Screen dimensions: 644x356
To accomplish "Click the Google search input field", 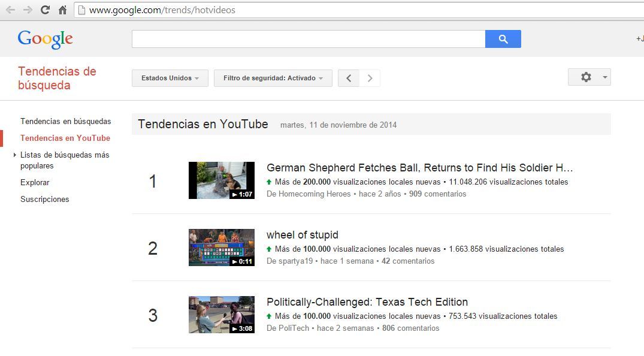I will [309, 39].
